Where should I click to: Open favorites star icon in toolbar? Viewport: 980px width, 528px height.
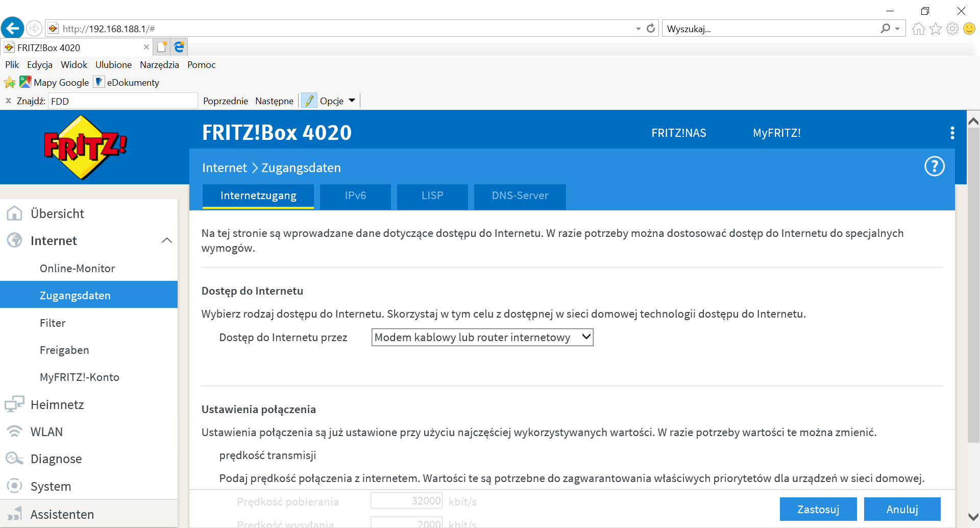click(936, 29)
